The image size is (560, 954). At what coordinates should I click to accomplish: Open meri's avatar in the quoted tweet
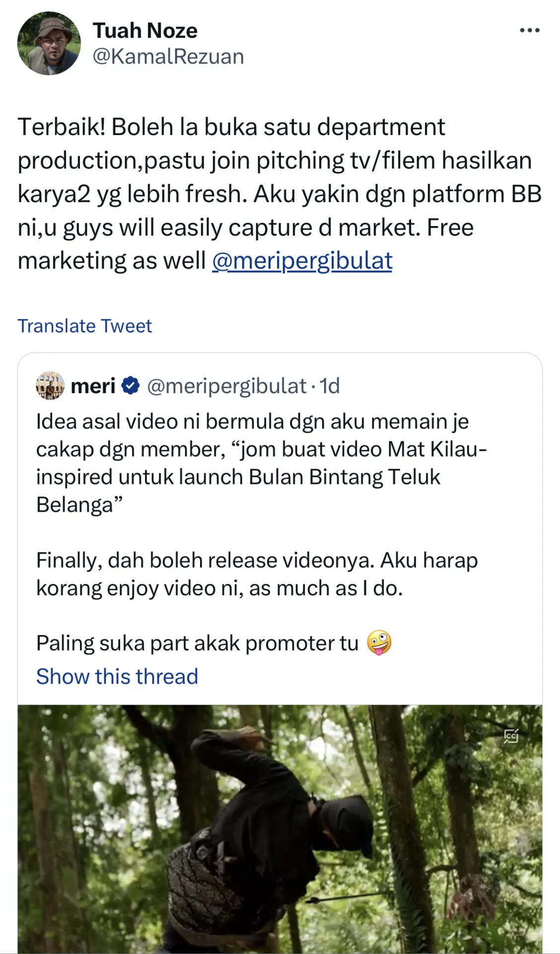point(50,386)
